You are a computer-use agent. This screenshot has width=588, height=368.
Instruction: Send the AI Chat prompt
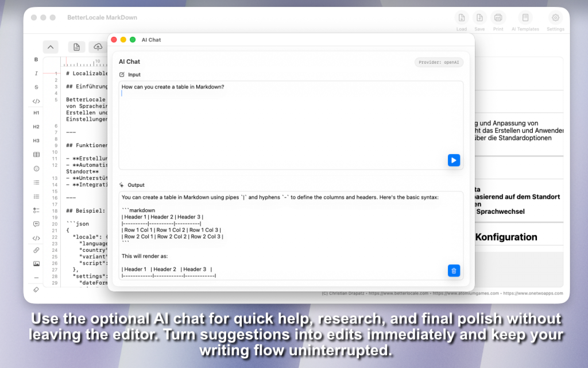pos(454,160)
